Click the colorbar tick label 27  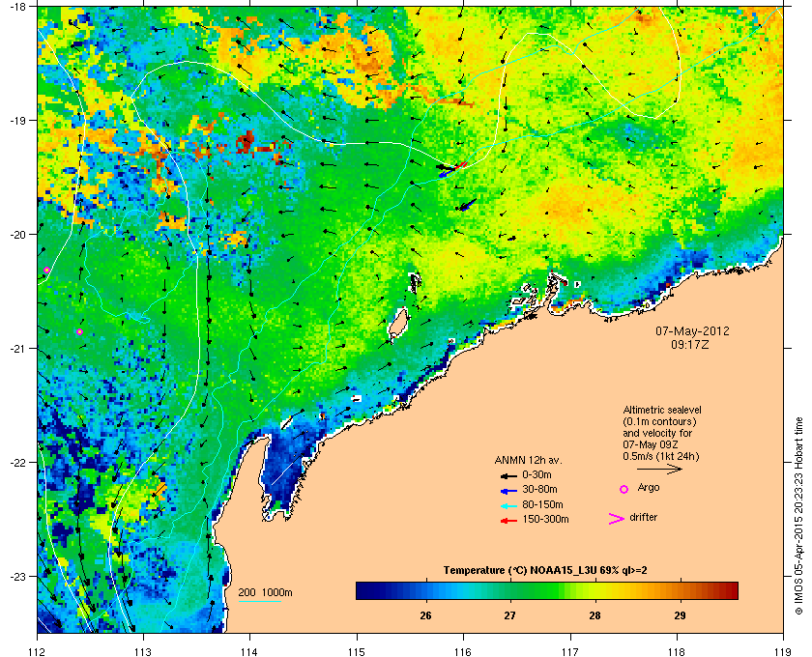[x=510, y=615]
